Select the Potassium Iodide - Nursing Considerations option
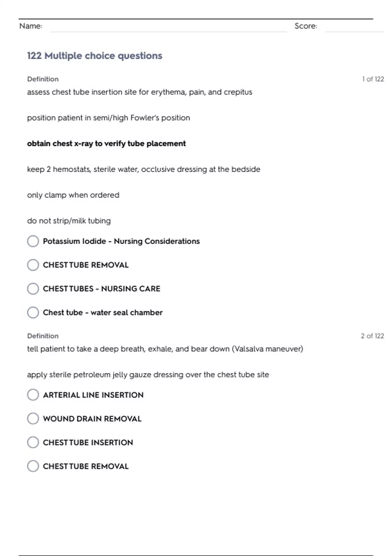 (x=33, y=241)
